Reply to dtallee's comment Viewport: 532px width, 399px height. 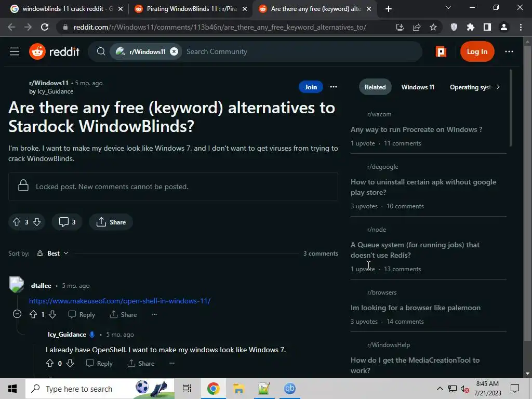tap(82, 314)
